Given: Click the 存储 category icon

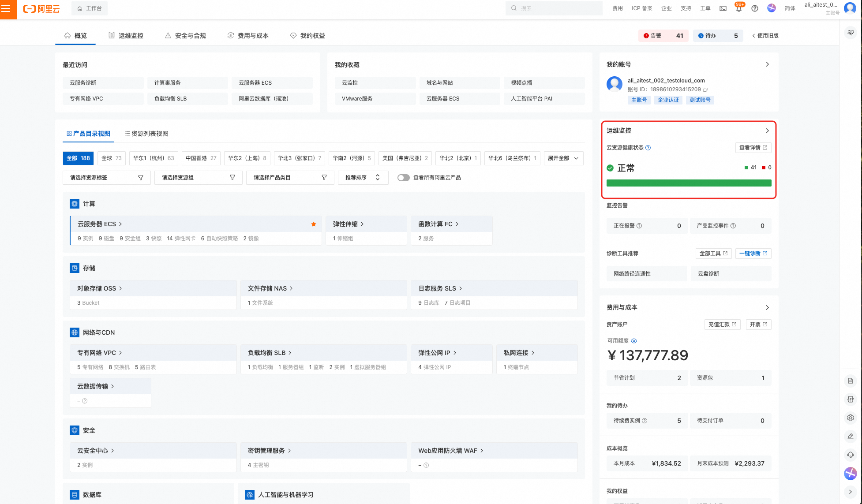Looking at the screenshot, I should [75, 268].
